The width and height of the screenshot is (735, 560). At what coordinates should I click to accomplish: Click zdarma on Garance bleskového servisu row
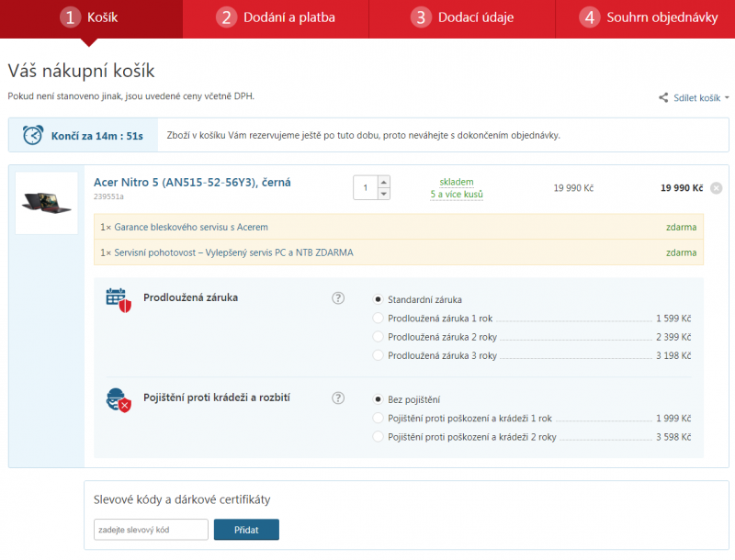tap(681, 227)
